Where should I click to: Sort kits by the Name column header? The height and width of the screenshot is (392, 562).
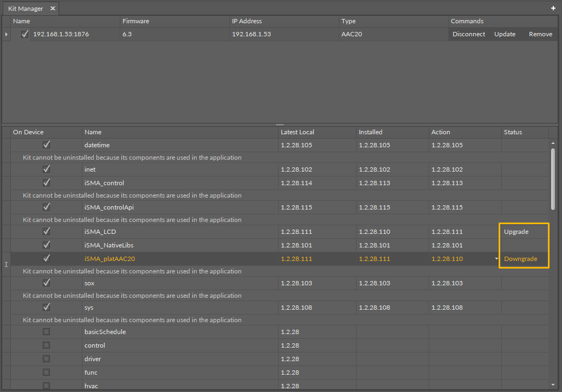[x=93, y=132]
